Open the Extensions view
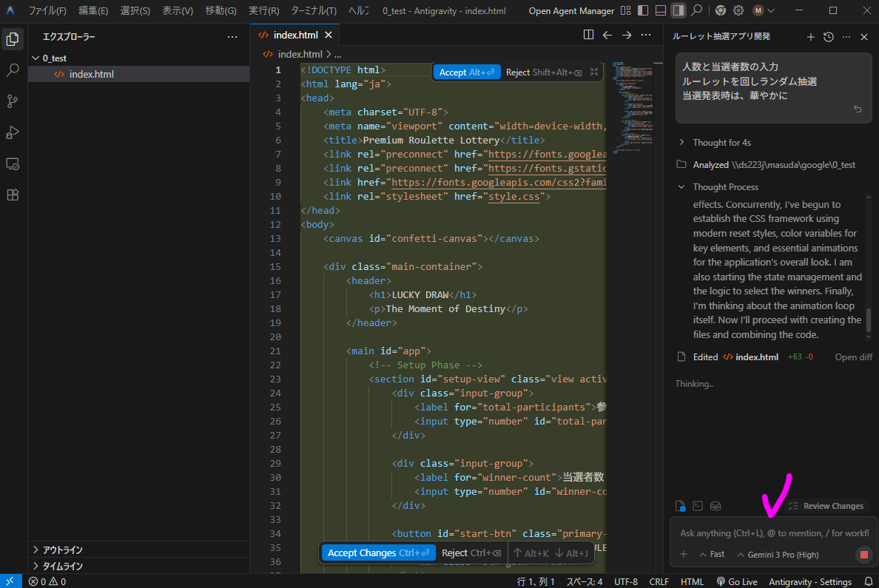The height and width of the screenshot is (588, 879). tap(13, 195)
